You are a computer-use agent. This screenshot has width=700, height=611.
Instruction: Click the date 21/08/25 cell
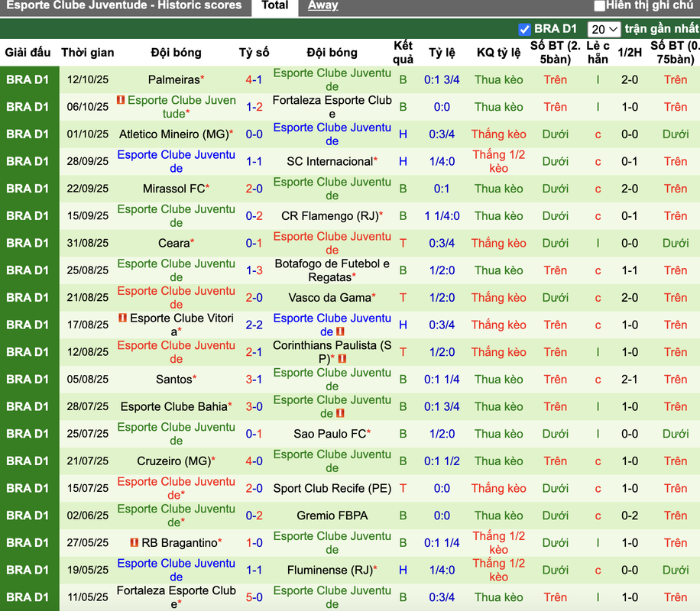pos(87,298)
